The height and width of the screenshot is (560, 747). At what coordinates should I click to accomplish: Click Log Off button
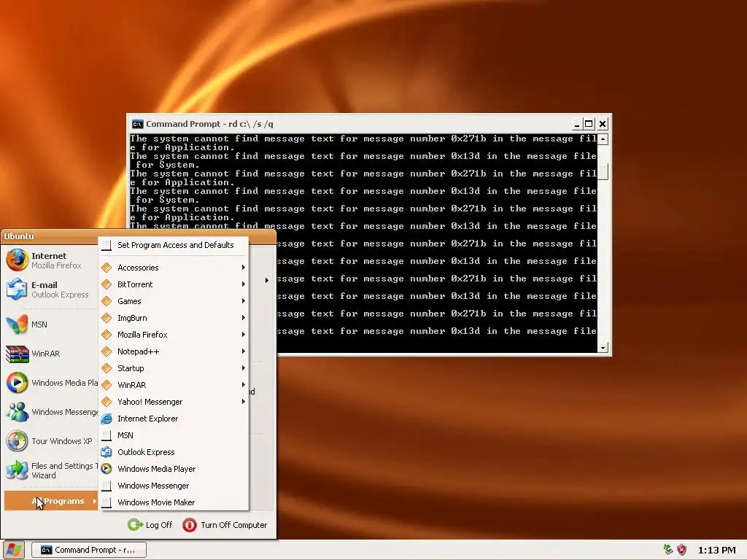tap(150, 525)
